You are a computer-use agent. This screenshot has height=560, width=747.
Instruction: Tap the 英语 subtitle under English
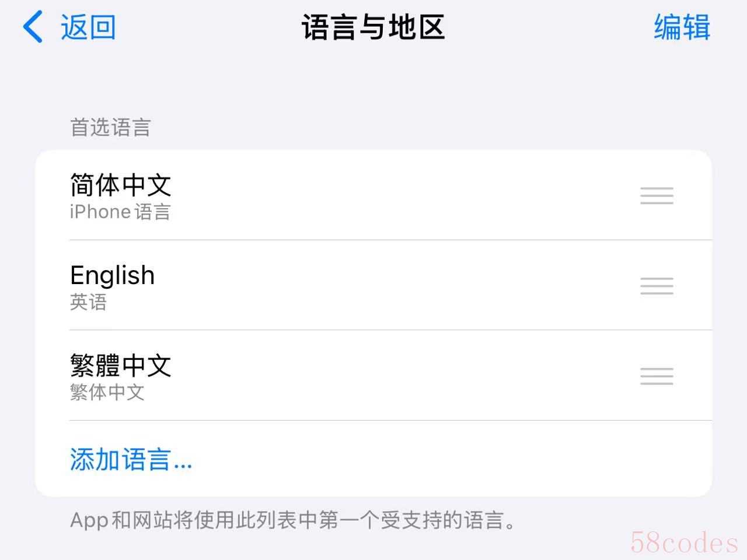pyautogui.click(x=88, y=302)
